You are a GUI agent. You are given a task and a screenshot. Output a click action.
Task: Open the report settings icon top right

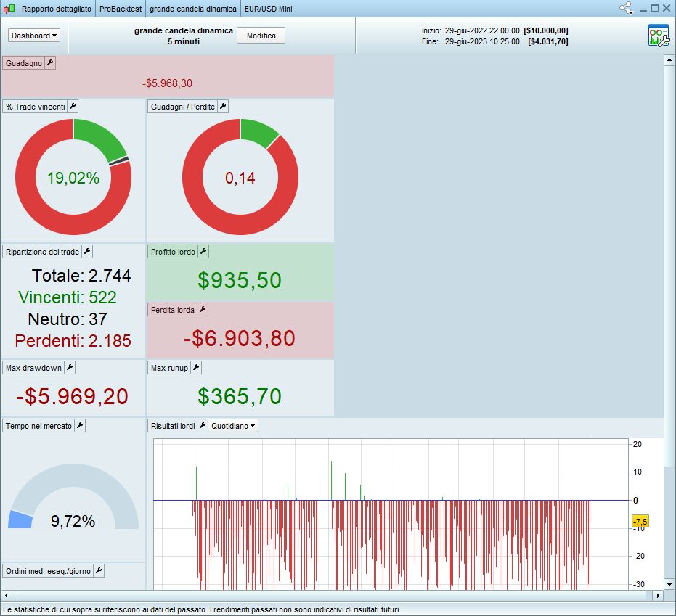[658, 36]
